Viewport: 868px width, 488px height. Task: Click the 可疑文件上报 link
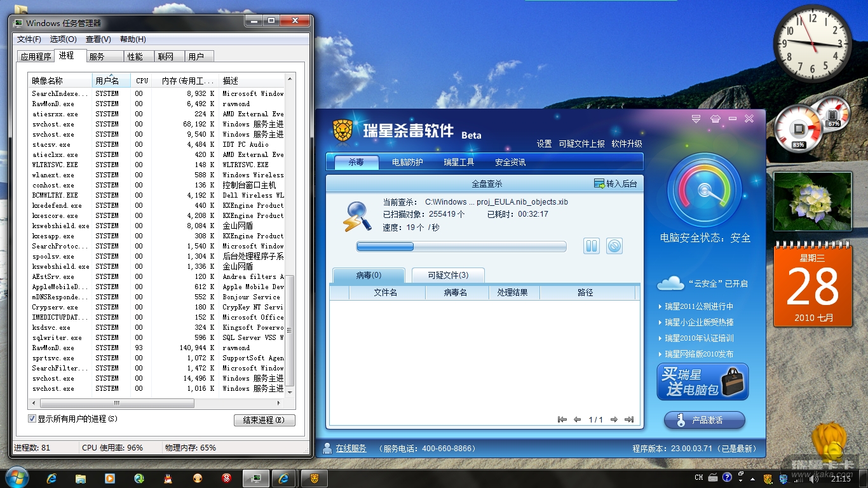click(581, 144)
